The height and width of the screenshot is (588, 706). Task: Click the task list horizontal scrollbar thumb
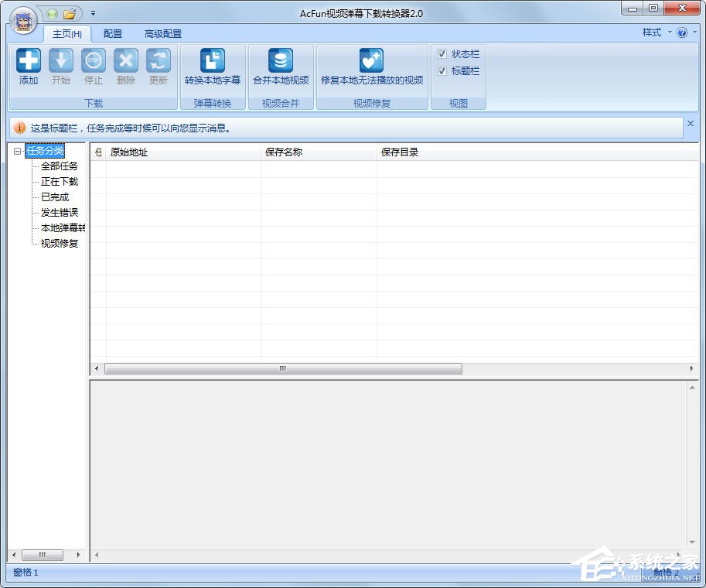(283, 369)
